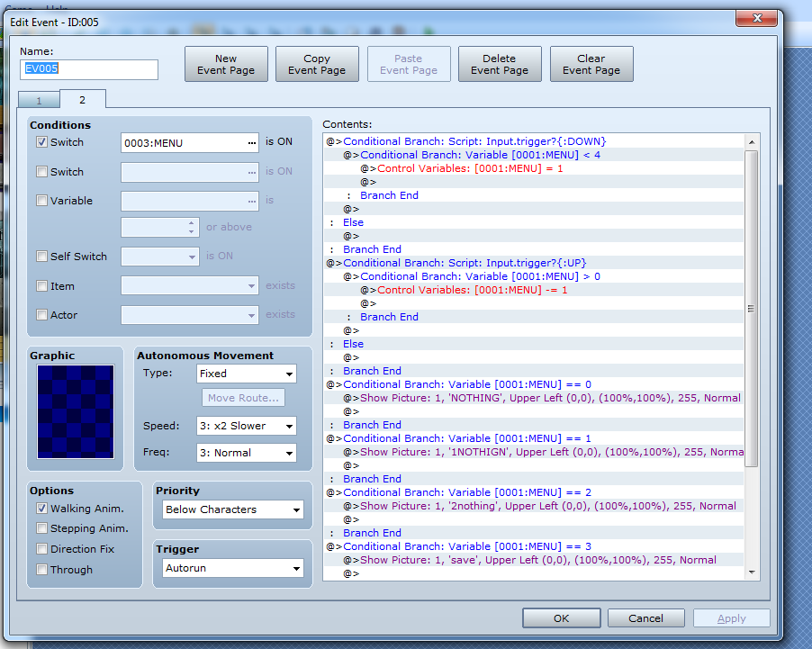This screenshot has width=812, height=649.
Task: Open the event Graphic tile preview
Action: click(76, 411)
